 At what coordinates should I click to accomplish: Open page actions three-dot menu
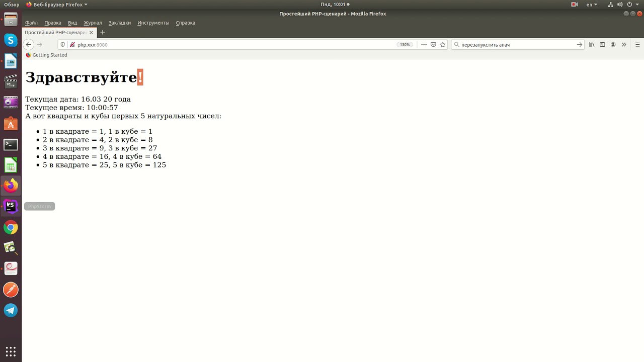pyautogui.click(x=424, y=45)
